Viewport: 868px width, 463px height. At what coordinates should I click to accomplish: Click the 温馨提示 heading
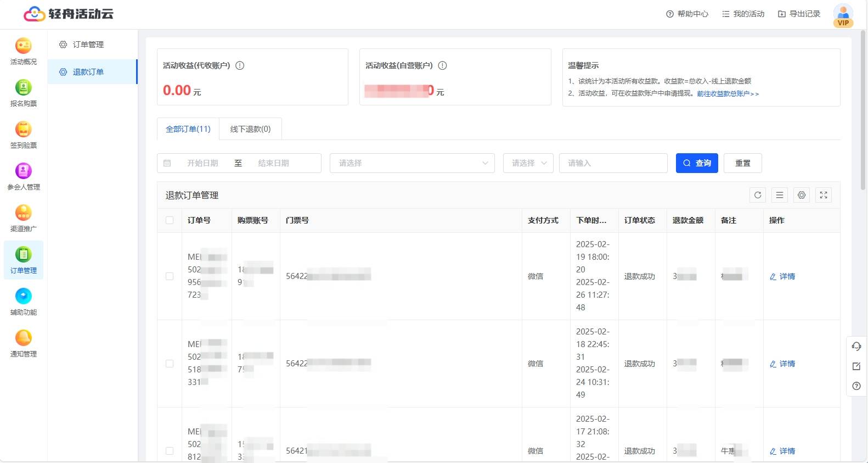pos(583,65)
